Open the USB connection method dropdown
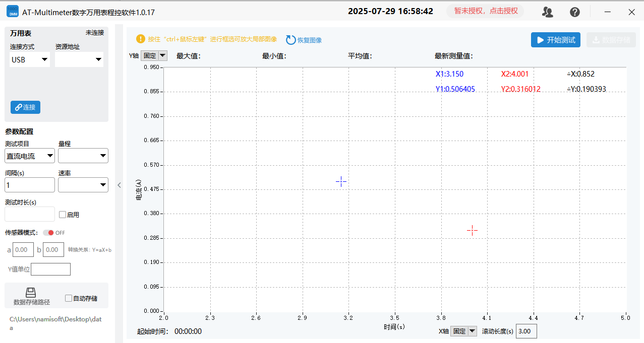 [x=30, y=60]
